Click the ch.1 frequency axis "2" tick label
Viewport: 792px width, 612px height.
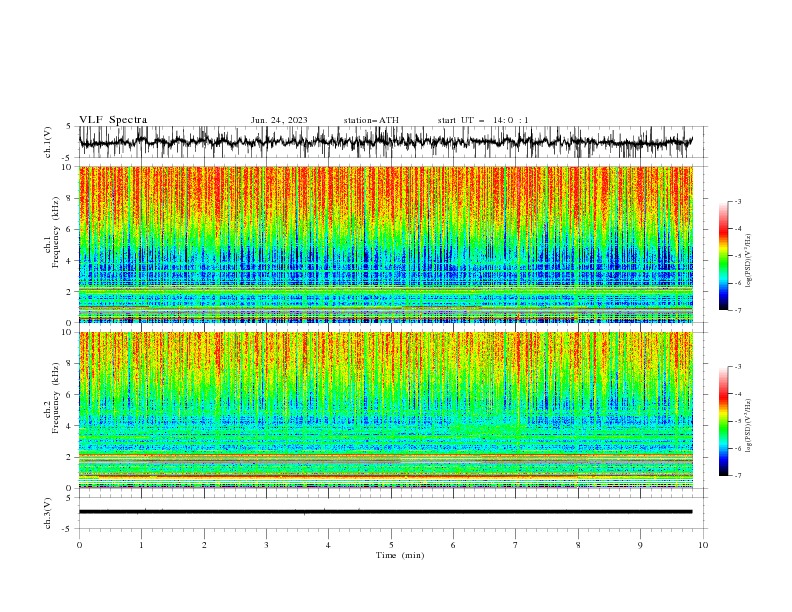click(x=70, y=291)
